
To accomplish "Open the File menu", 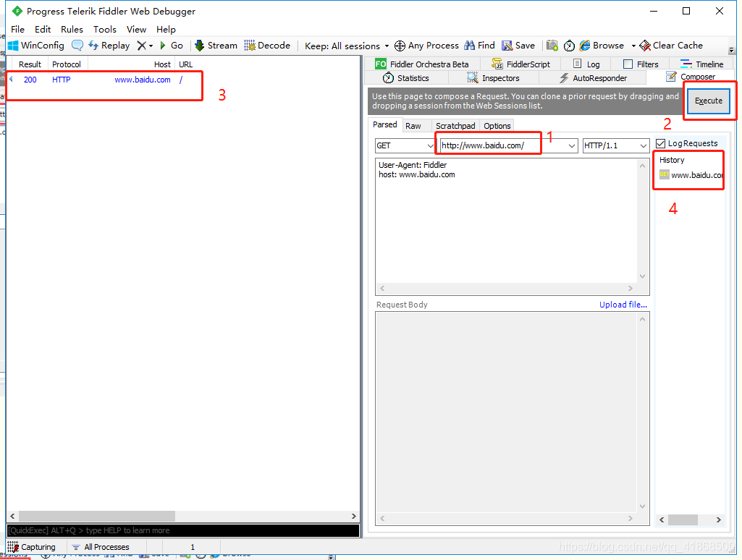I will tap(17, 30).
